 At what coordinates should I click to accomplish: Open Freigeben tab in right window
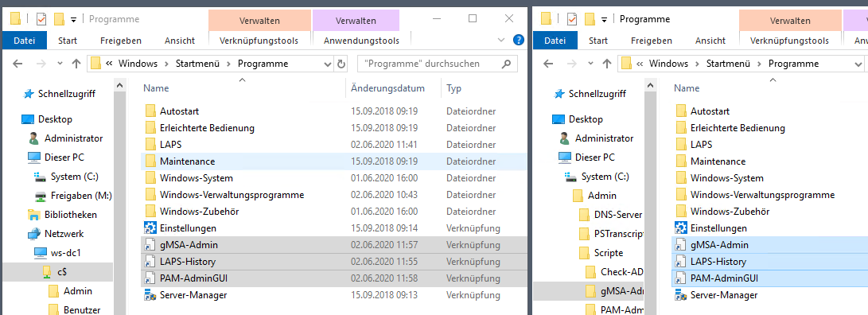click(652, 41)
